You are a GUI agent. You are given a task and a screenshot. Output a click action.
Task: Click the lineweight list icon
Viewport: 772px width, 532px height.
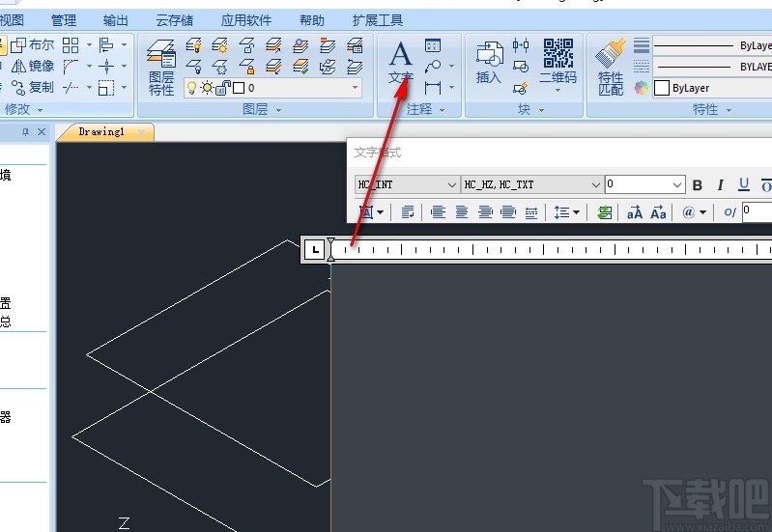pos(641,45)
